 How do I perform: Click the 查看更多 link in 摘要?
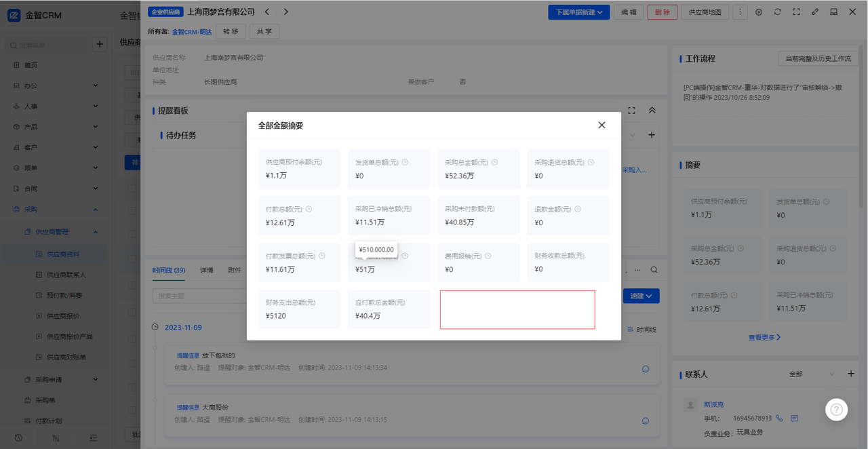coord(764,337)
